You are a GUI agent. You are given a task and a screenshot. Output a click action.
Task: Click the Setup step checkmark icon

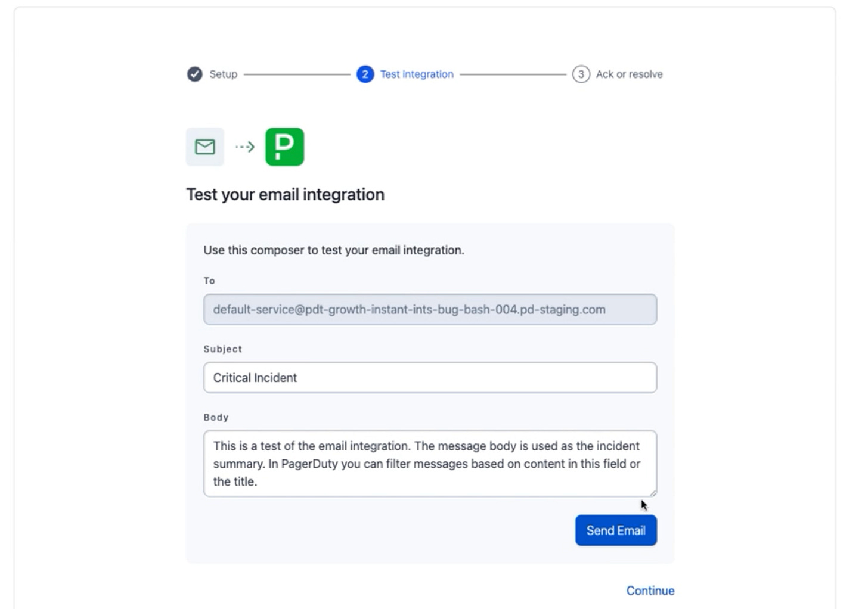(194, 74)
